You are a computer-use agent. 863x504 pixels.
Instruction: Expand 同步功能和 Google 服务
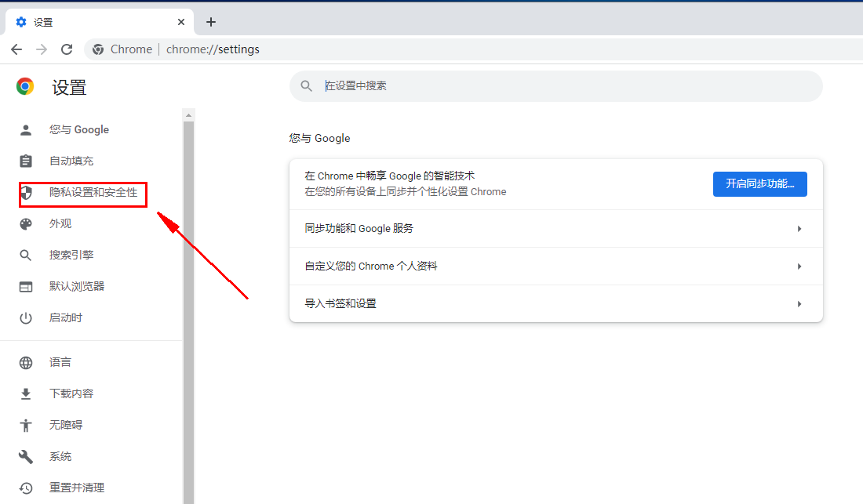pyautogui.click(x=555, y=228)
